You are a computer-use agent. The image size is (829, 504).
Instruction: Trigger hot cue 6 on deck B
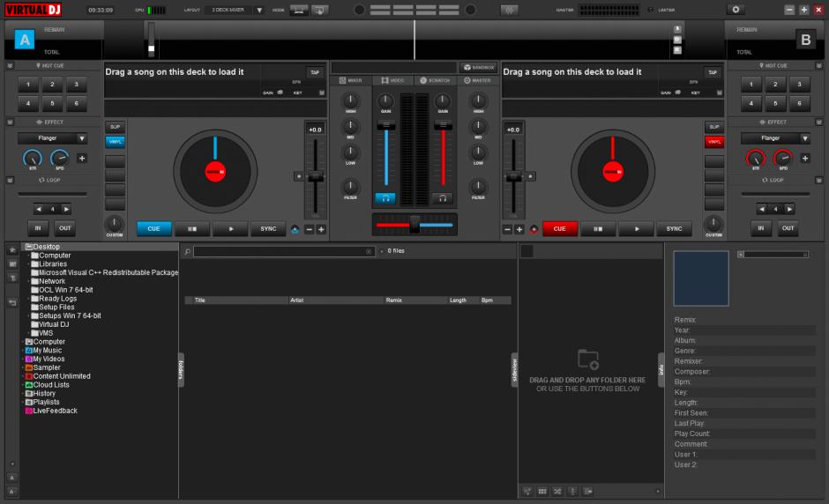(x=799, y=103)
